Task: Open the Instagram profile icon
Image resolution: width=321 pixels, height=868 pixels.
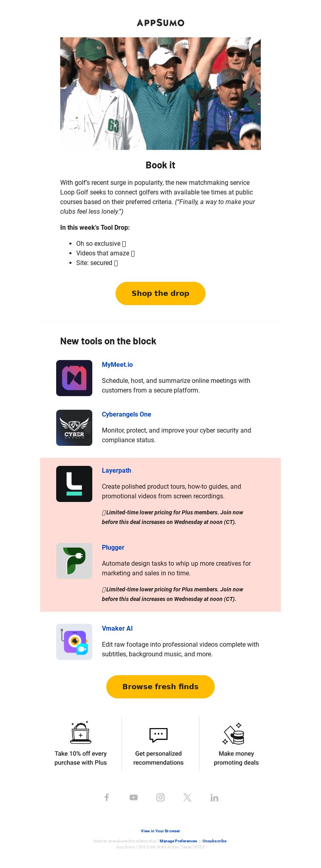Action: tap(160, 797)
